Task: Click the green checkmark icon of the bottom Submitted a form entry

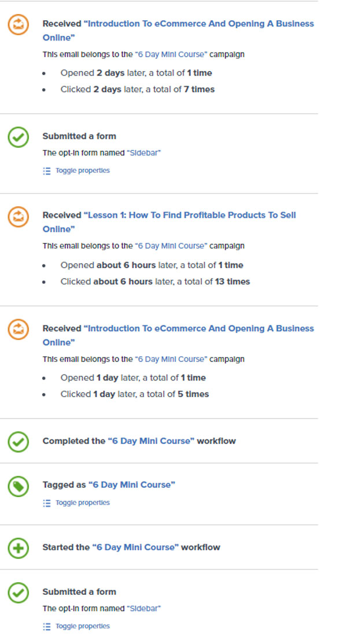Action: tap(18, 593)
